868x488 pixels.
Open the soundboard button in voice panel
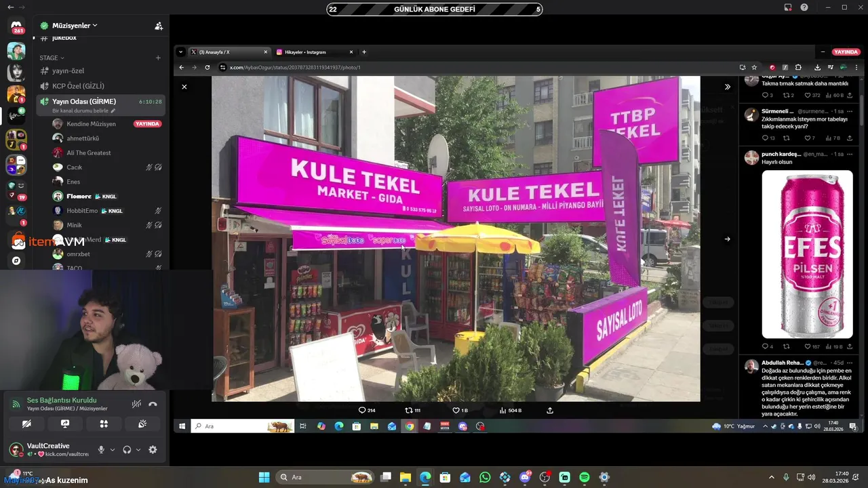tap(142, 424)
